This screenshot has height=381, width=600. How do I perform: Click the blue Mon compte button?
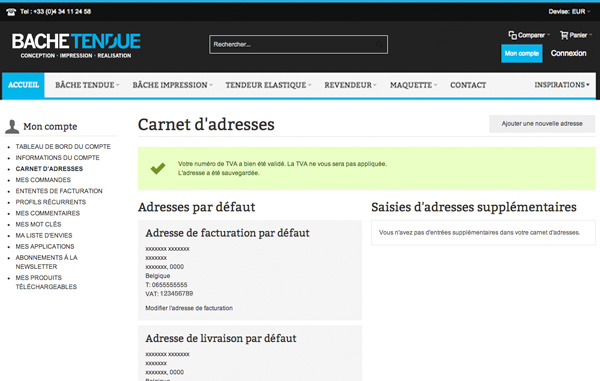(522, 54)
